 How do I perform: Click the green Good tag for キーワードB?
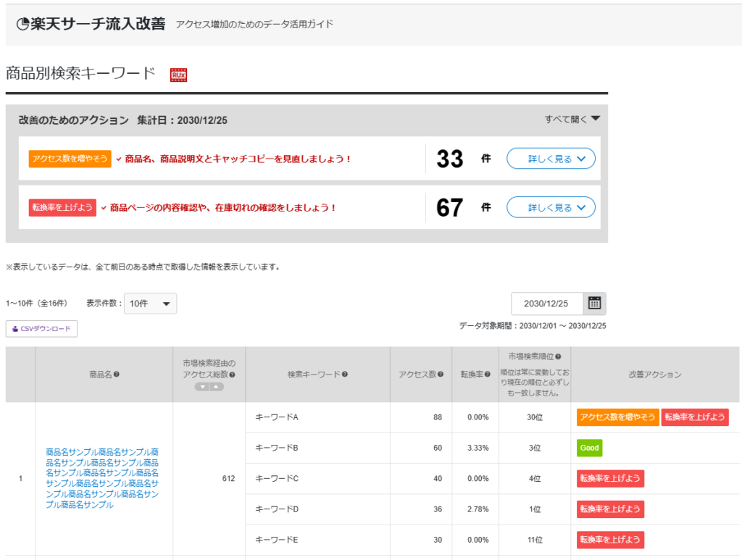[589, 448]
